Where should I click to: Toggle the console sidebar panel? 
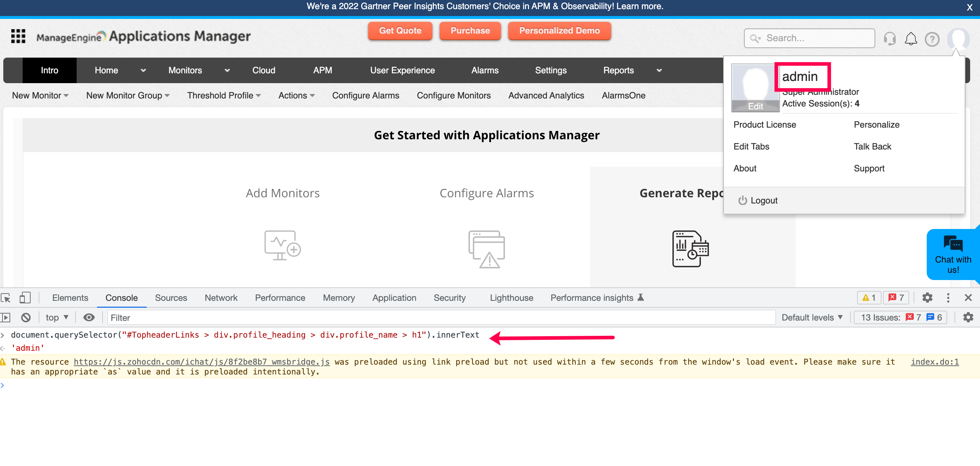5,317
